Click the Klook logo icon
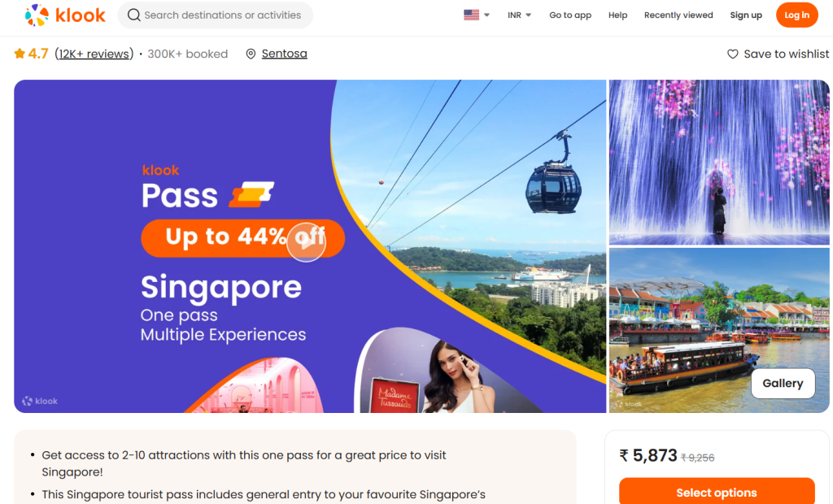 click(37, 15)
